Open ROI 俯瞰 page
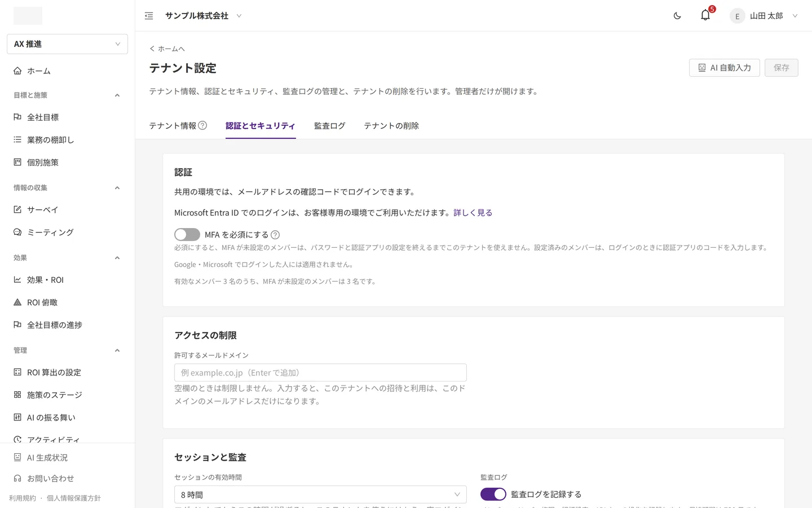 [x=67, y=303]
